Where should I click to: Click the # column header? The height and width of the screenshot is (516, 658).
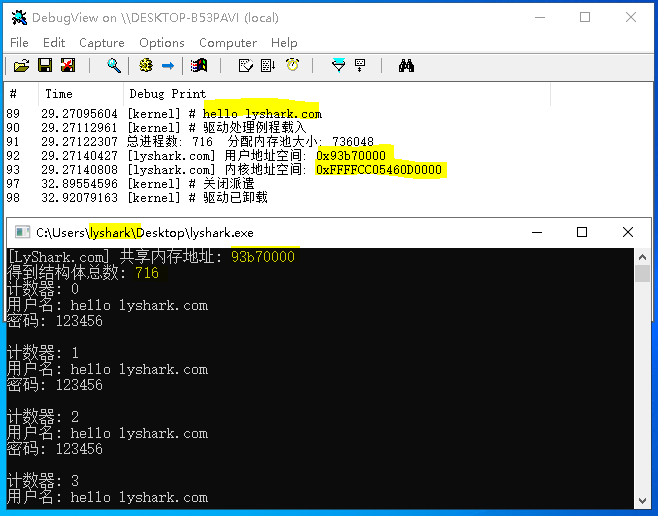(x=22, y=94)
